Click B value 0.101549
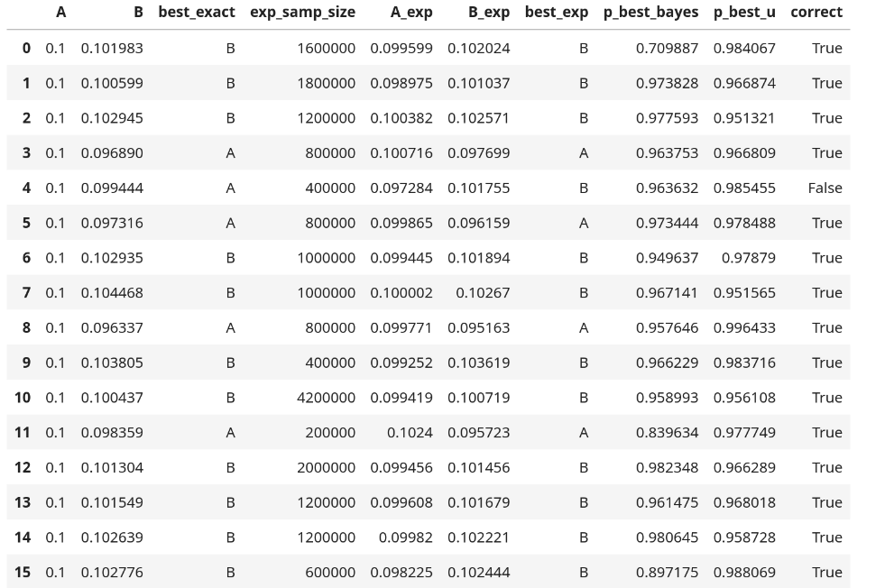 click(112, 502)
